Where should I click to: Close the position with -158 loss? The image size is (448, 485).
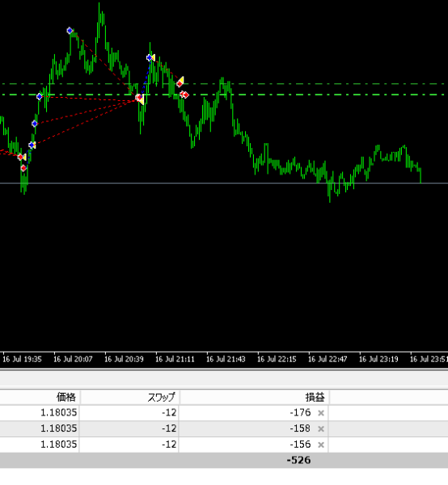pyautogui.click(x=321, y=428)
